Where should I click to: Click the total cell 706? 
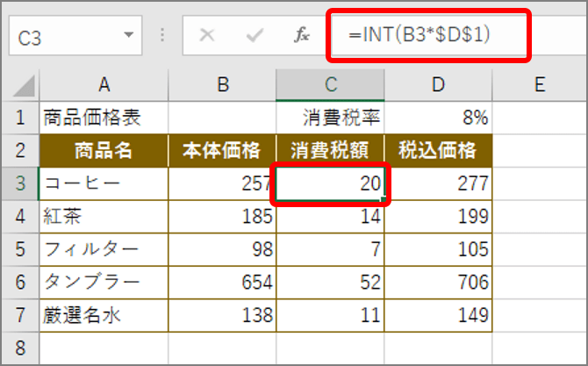[x=438, y=283]
